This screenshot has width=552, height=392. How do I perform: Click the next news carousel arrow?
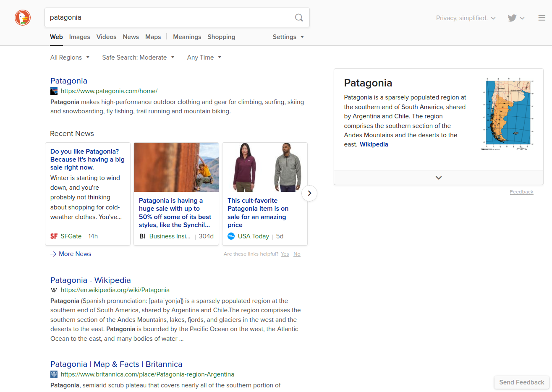[x=309, y=193]
